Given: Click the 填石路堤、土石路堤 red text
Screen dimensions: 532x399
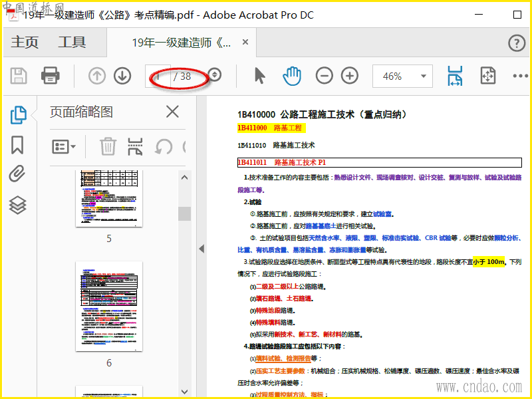Looking at the screenshot, I should coord(283,298).
